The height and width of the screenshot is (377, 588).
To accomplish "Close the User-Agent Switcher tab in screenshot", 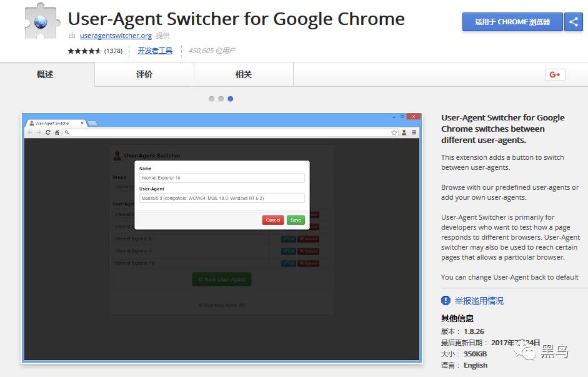I will 82,123.
